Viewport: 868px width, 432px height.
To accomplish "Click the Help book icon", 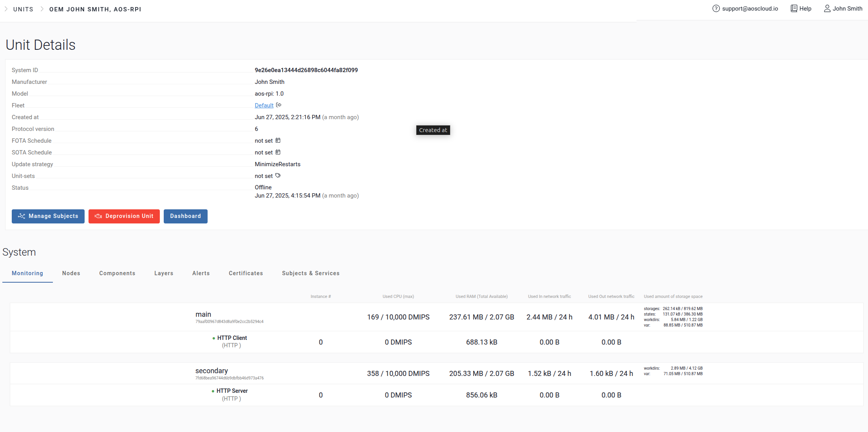I will pos(794,9).
